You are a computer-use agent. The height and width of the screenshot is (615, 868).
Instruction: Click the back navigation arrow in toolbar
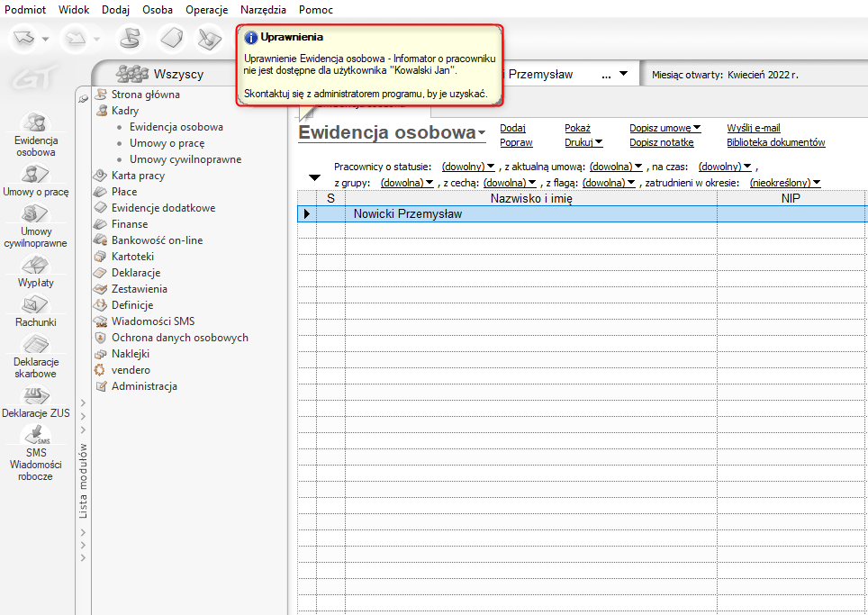(24, 39)
